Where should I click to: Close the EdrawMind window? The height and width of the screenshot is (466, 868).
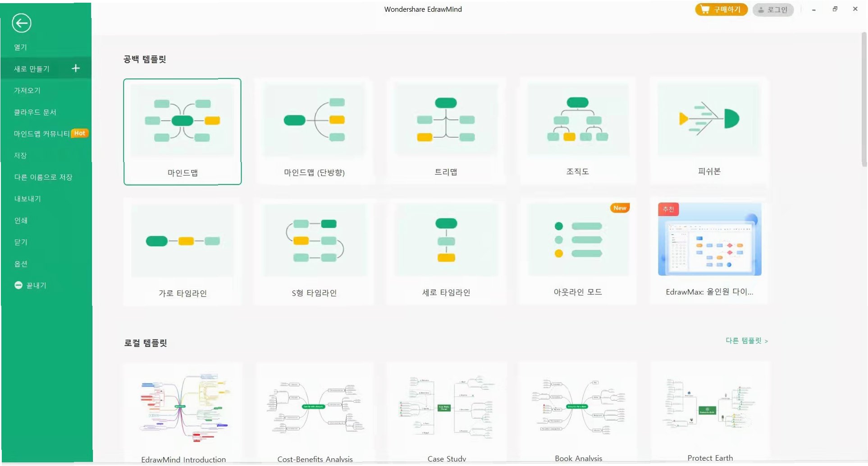pos(855,9)
